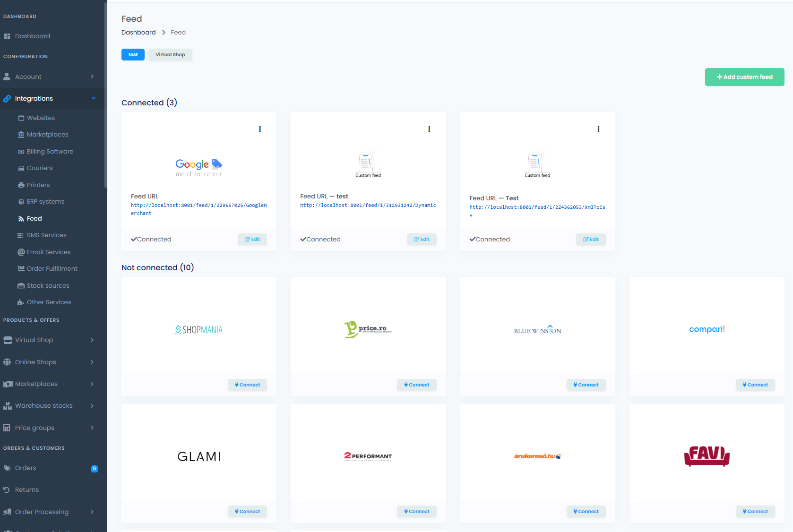Viewport: 793px width, 532px height.
Task: Connect the arukereso.hu feed
Action: [586, 512]
